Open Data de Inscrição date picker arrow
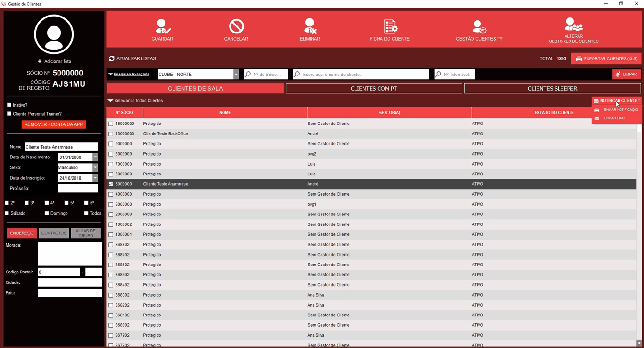 pyautogui.click(x=95, y=178)
